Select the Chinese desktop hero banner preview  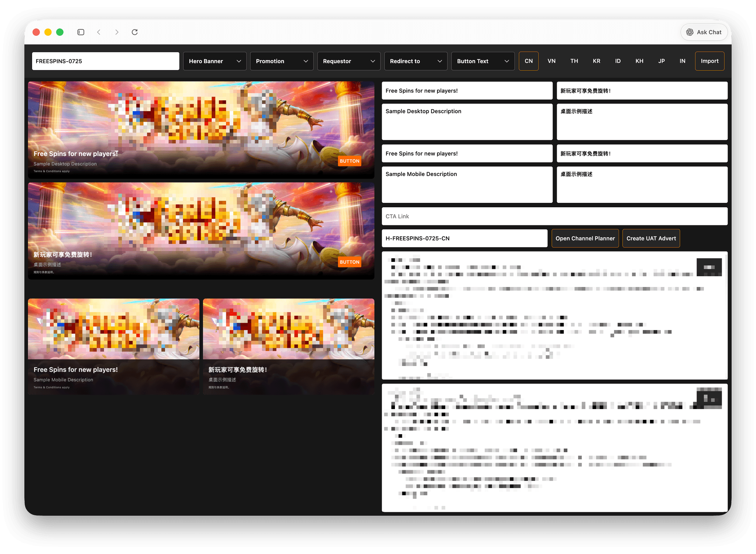pyautogui.click(x=201, y=231)
